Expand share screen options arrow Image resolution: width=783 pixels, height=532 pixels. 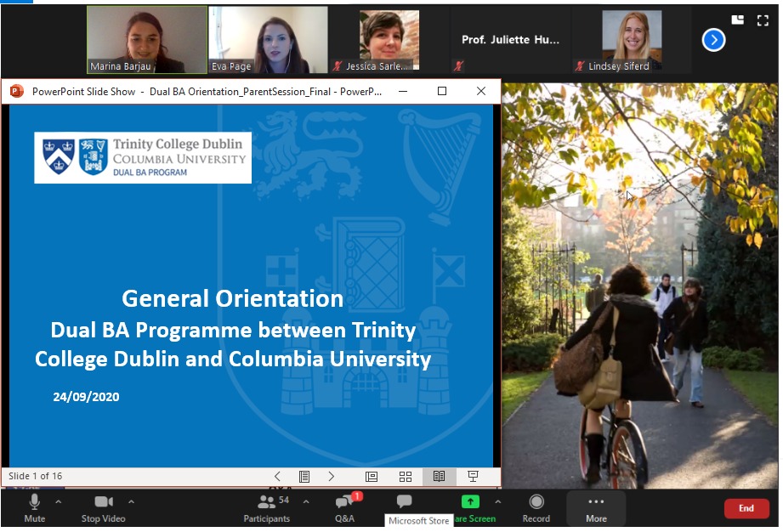pos(497,501)
